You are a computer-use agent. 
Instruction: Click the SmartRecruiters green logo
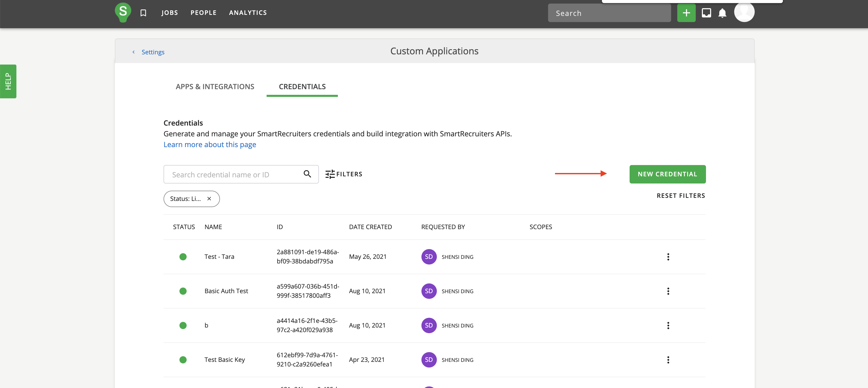tap(123, 12)
